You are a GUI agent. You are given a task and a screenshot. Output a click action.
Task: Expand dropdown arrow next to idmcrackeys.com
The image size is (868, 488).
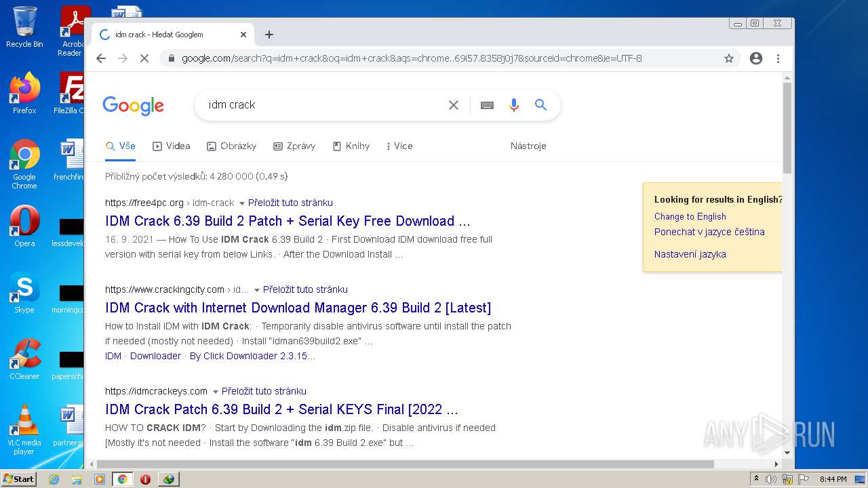click(215, 392)
